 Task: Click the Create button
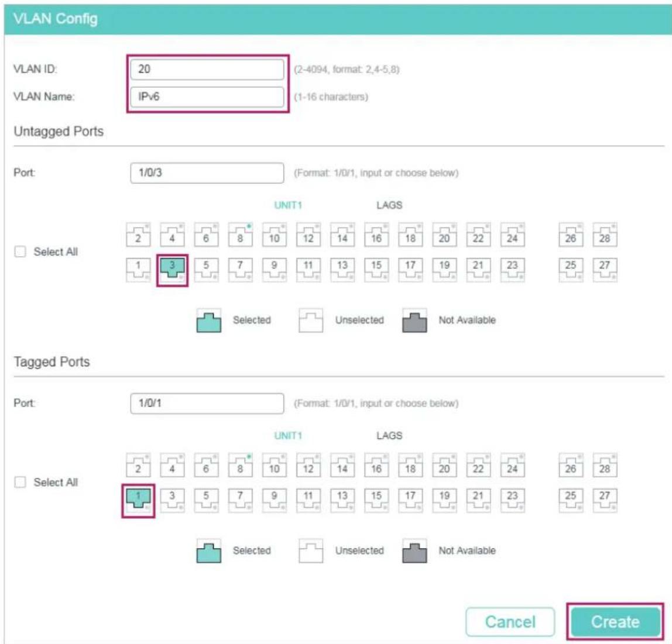[x=615, y=622]
